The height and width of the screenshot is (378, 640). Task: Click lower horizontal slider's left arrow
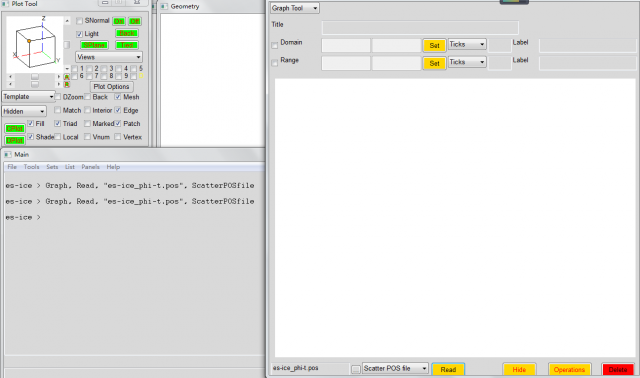point(10,84)
